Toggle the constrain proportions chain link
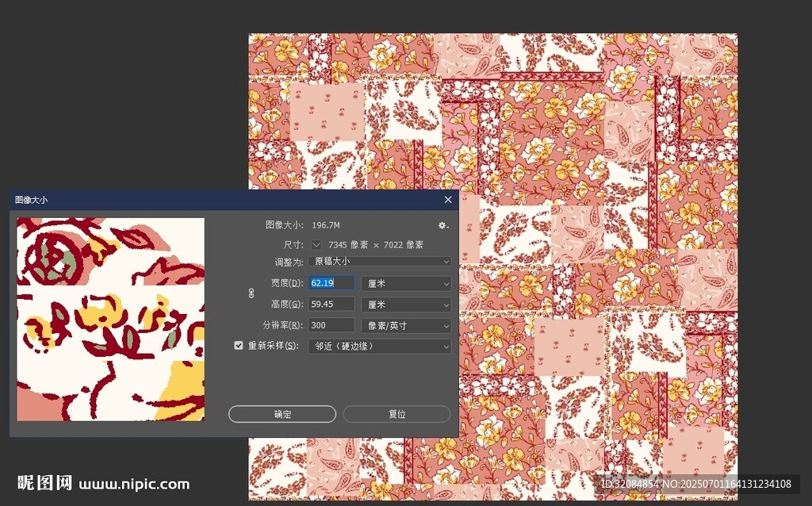 pyautogui.click(x=251, y=293)
